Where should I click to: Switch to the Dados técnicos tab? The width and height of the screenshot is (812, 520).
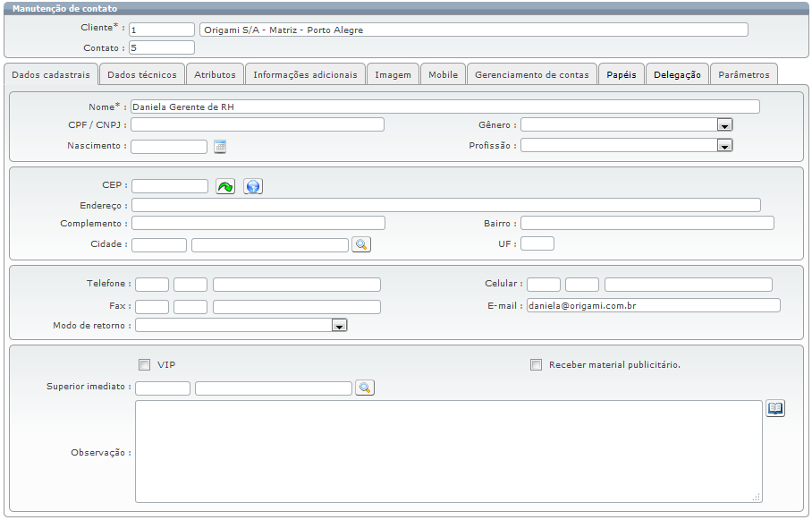(x=142, y=74)
